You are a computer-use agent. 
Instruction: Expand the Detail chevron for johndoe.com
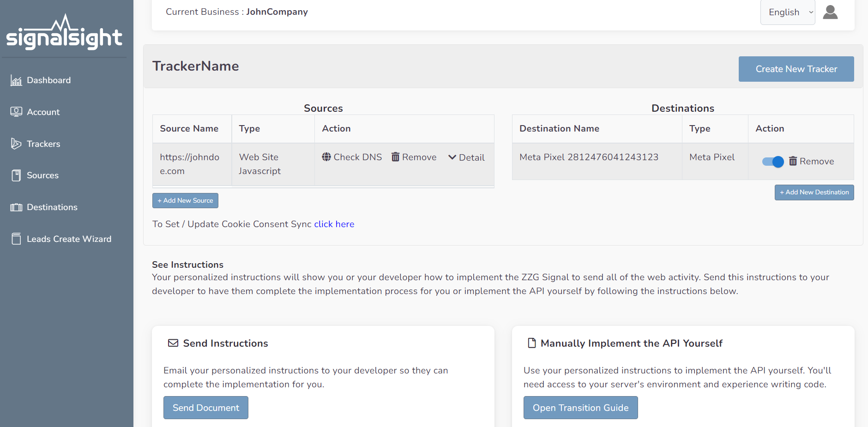point(452,157)
